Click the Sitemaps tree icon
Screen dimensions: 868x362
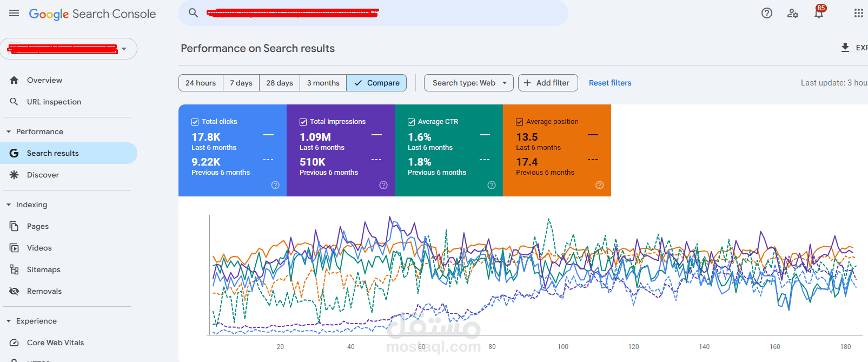coord(14,269)
